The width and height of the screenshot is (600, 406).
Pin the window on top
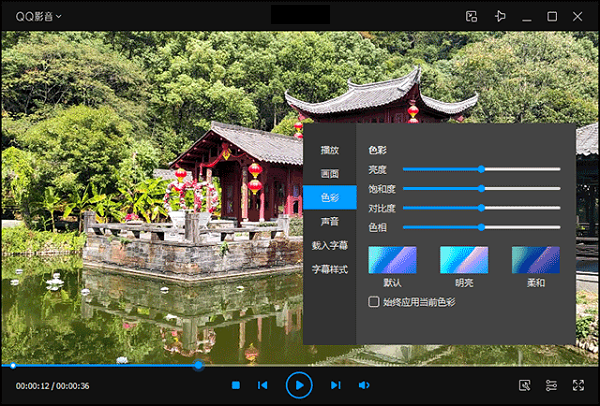tap(500, 16)
